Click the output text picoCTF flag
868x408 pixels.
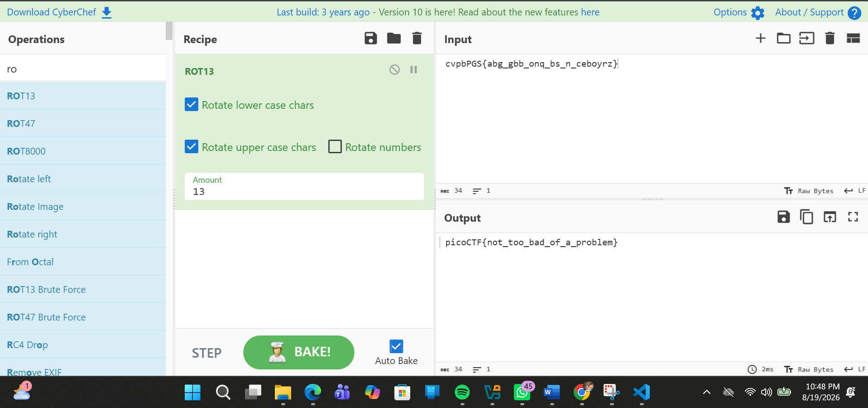pos(531,242)
